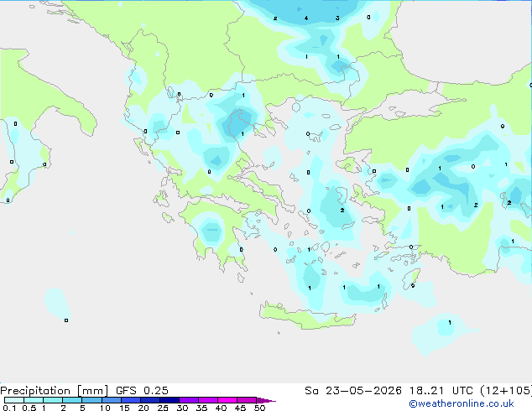Screen dimensions: 532x411
Task: Click the 'GFS 0.25' model label
Action: tap(142, 391)
